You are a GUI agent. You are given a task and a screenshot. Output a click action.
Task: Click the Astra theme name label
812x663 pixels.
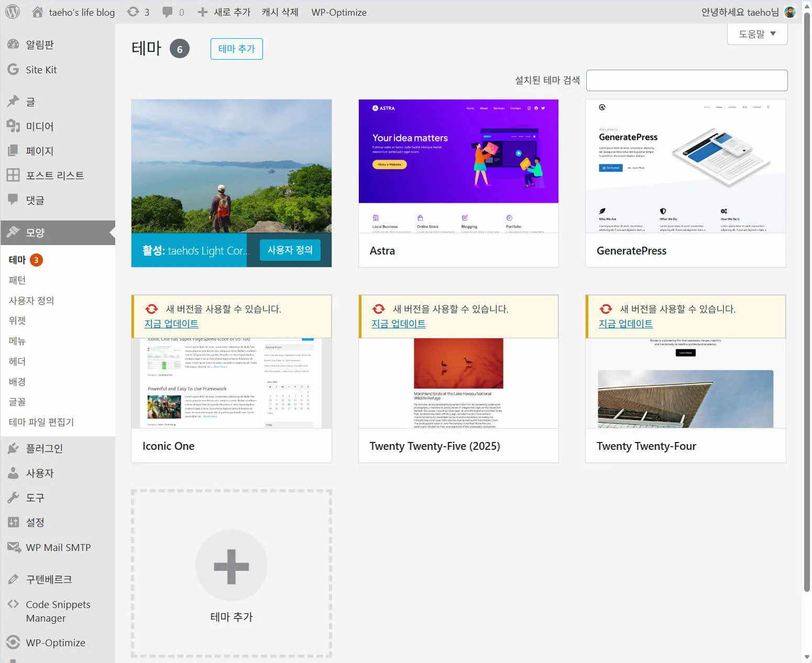click(x=382, y=251)
